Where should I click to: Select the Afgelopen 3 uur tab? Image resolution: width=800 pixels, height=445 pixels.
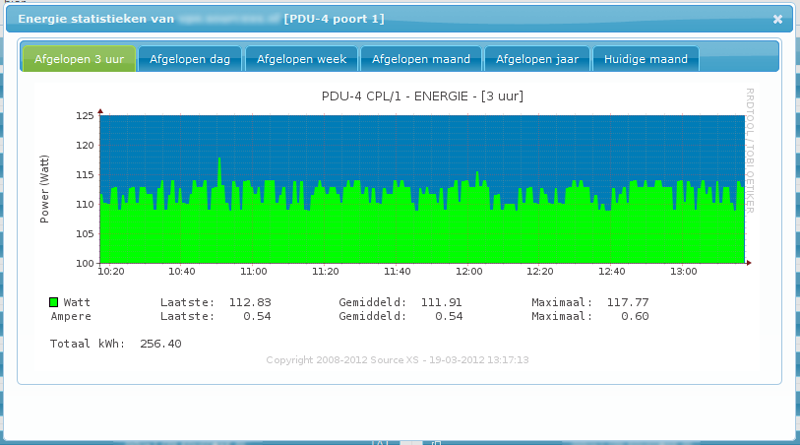click(79, 59)
